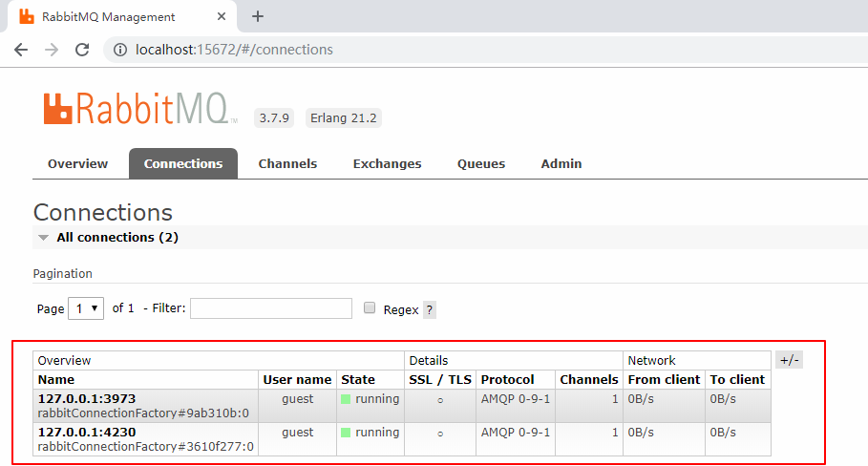Click the browser forward arrow
868x466 pixels.
(x=52, y=50)
